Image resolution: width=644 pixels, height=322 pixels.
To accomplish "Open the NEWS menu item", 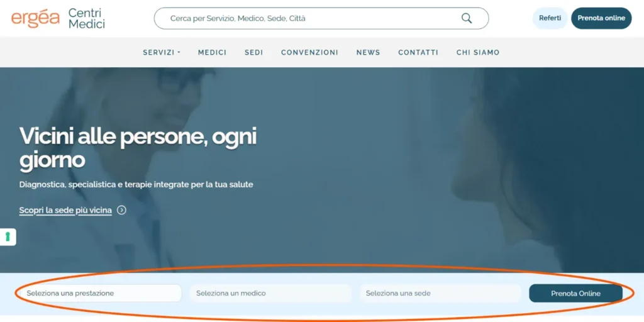I will click(x=369, y=53).
